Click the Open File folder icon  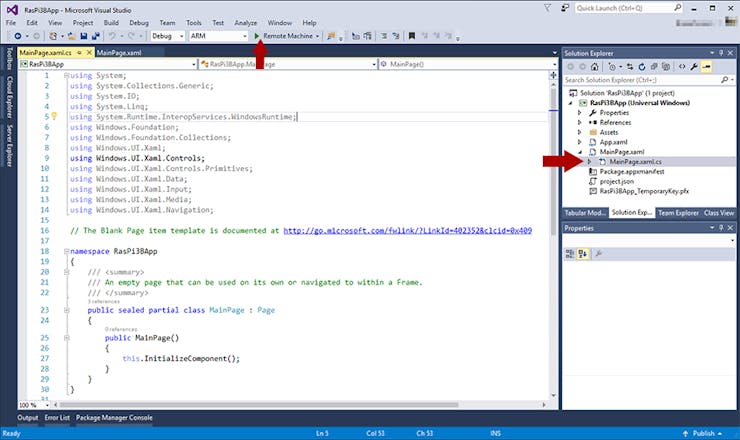72,36
